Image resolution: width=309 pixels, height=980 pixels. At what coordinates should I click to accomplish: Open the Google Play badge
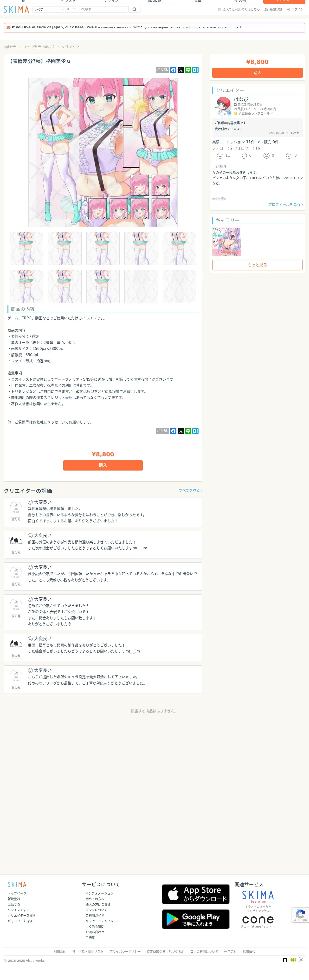coord(196,919)
